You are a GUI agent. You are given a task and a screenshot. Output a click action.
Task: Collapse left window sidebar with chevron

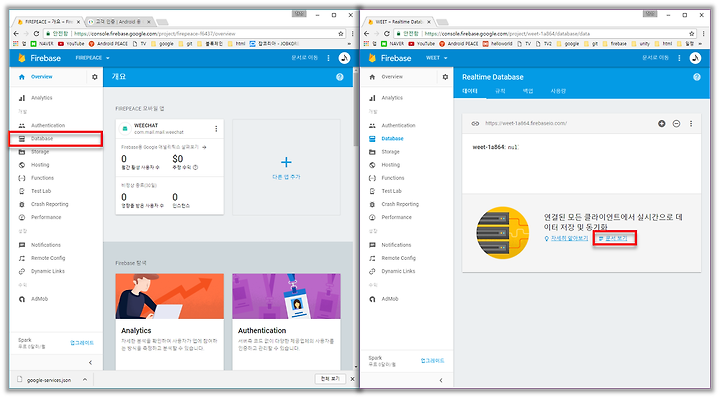[x=90, y=363]
